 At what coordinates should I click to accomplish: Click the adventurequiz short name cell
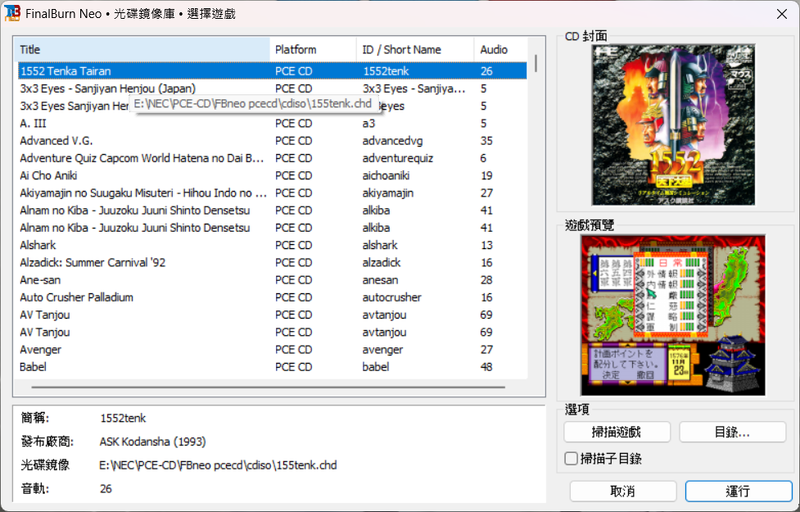coord(397,158)
